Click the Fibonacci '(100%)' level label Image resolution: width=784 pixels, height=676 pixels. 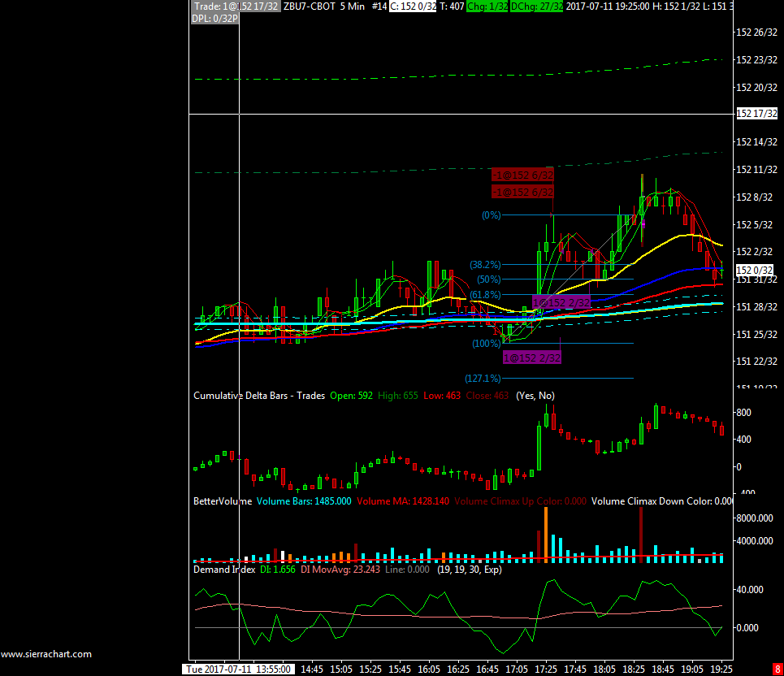[x=487, y=344]
